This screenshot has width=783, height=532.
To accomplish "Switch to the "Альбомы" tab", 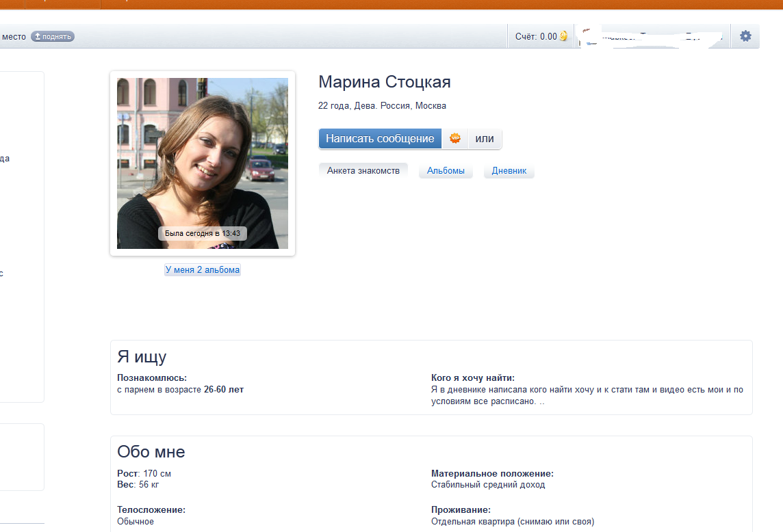I will tap(446, 171).
